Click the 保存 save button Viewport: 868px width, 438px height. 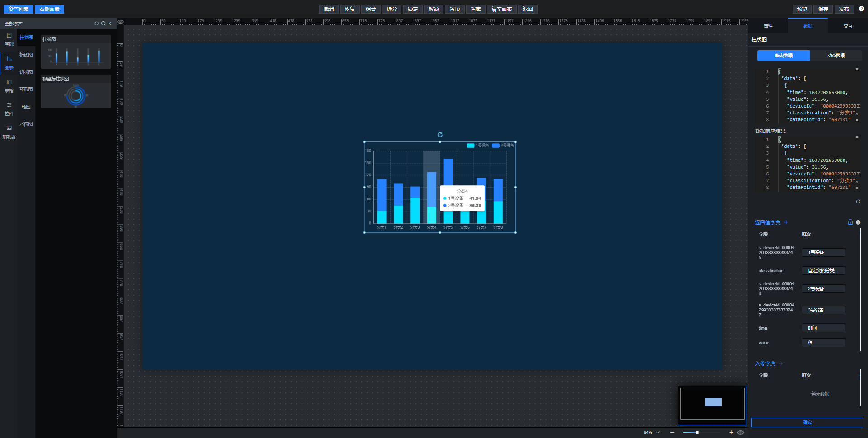[x=823, y=9]
